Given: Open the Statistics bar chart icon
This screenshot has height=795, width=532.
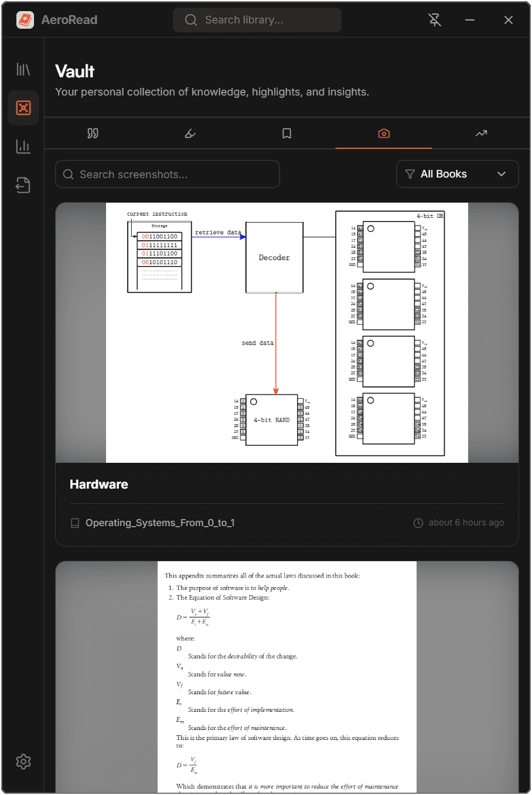Looking at the screenshot, I should click(23, 146).
